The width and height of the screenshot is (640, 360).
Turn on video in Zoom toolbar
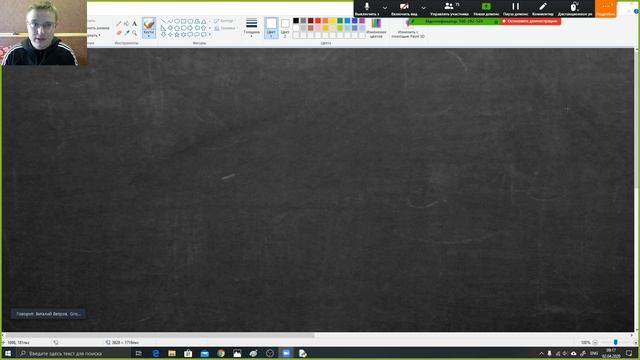[x=404, y=8]
